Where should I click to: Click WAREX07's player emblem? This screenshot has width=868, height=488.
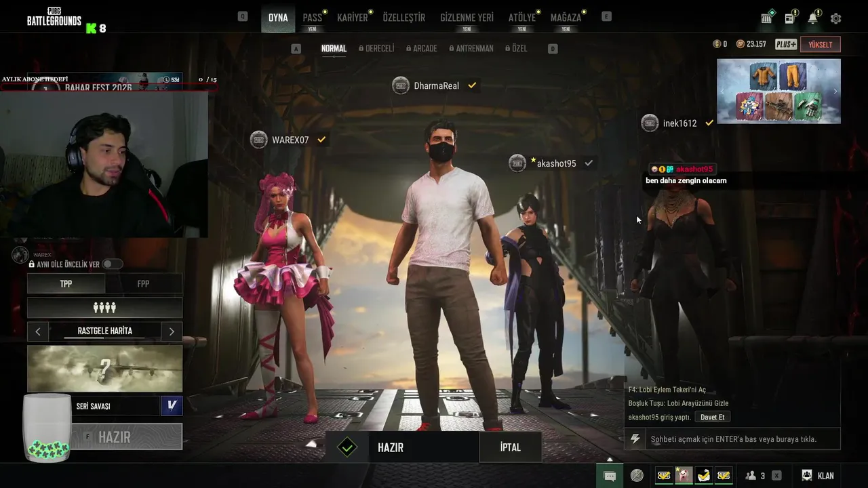(x=259, y=140)
